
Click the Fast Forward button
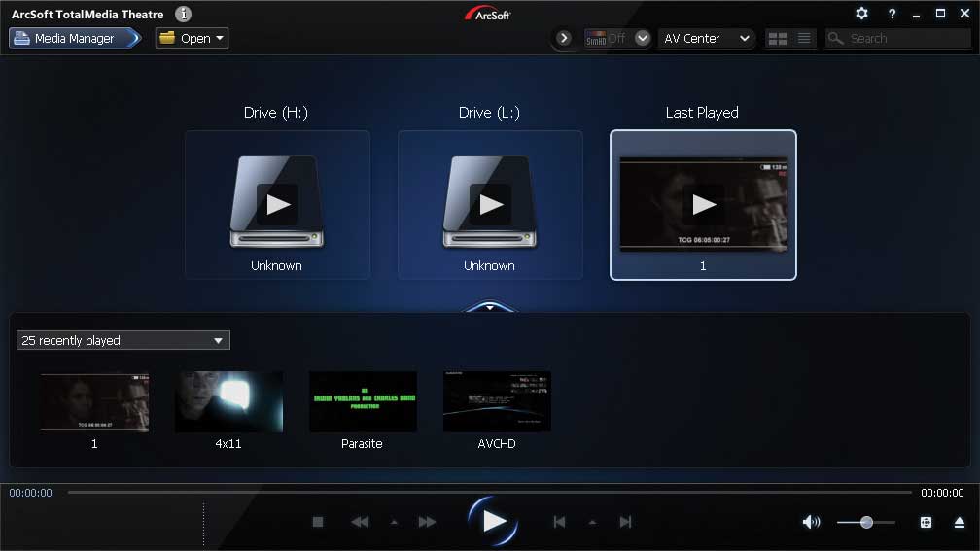click(x=428, y=522)
